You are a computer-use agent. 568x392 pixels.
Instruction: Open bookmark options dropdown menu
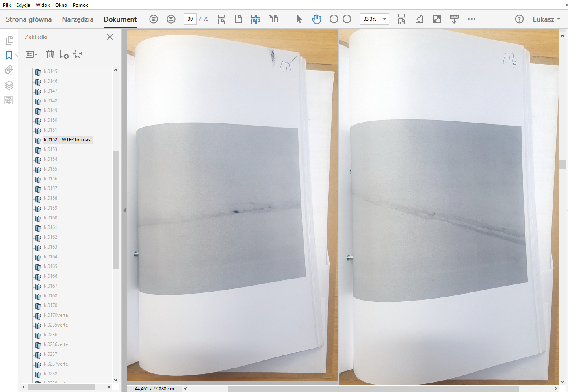(32, 54)
